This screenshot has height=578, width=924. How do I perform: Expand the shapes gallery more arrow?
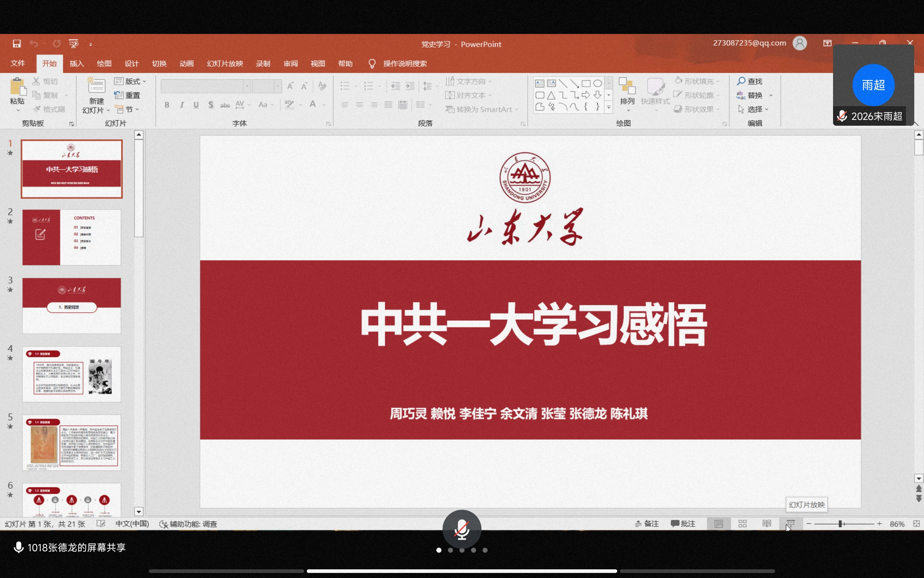coord(609,107)
